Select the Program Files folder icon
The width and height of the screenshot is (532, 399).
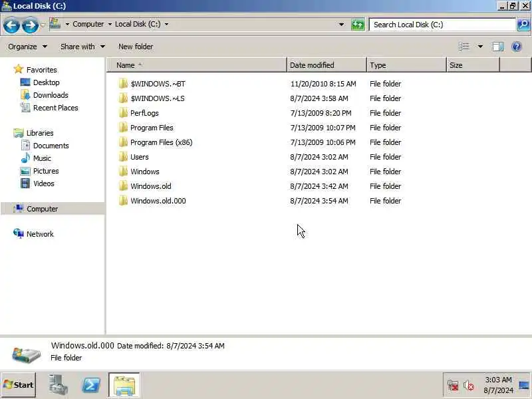tap(123, 128)
